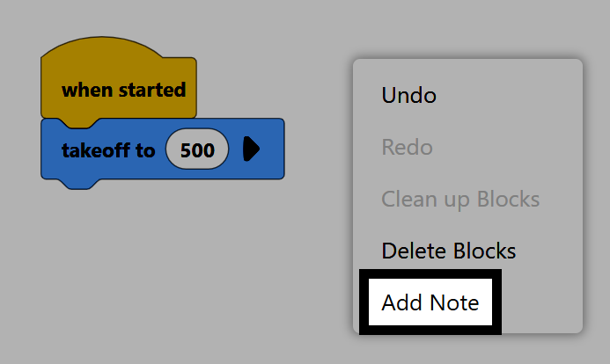Edit the takeoff height oval input

(x=197, y=150)
